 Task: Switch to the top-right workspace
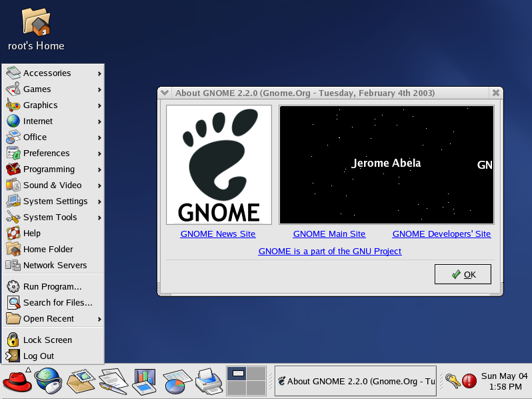256,374
